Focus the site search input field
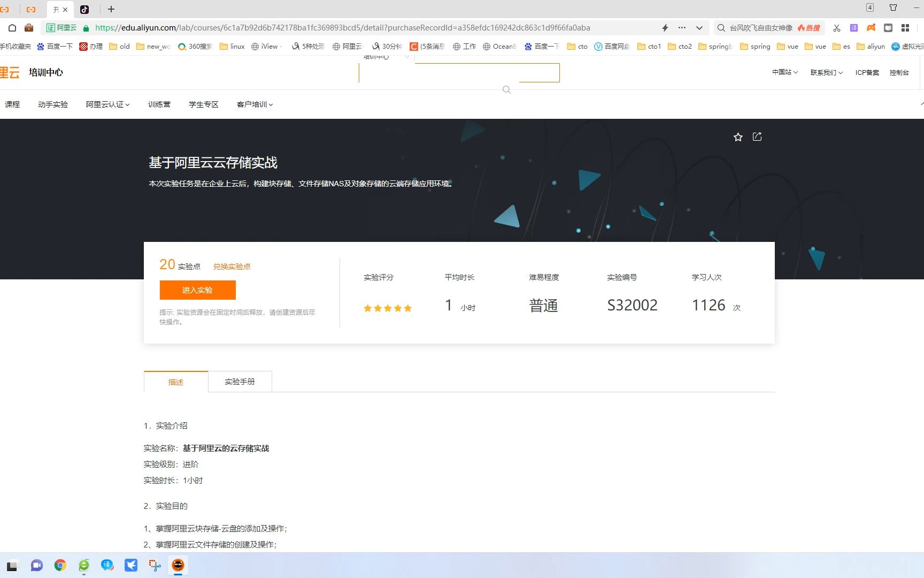This screenshot has height=578, width=924. (459, 73)
